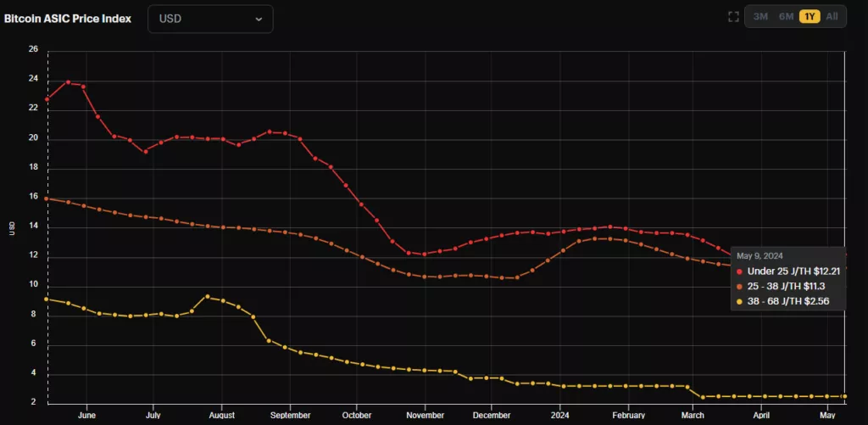
Task: Click the October label on the x-axis
Action: [x=357, y=415]
